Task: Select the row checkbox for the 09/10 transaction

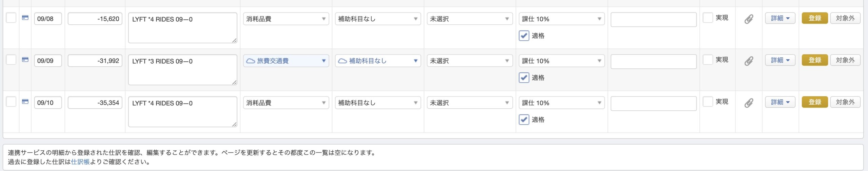Action: pos(11,102)
